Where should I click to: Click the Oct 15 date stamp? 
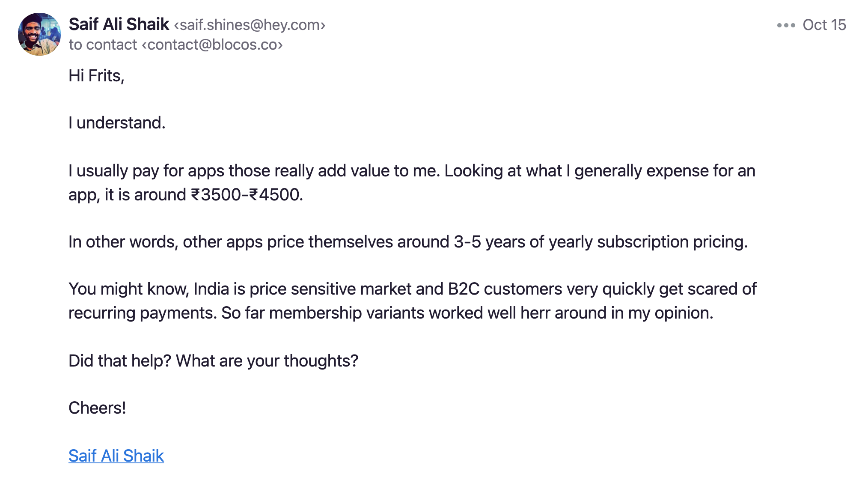(x=824, y=25)
